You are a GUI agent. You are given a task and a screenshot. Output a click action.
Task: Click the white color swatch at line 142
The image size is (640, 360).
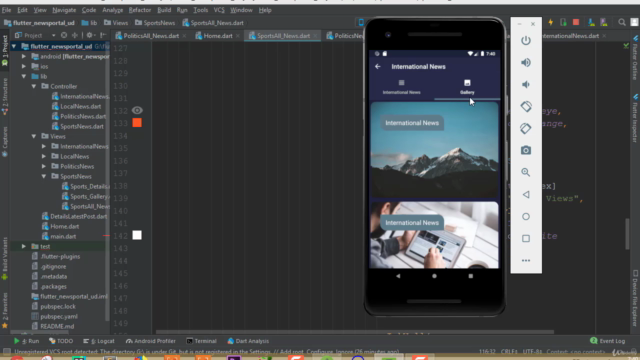pyautogui.click(x=137, y=235)
